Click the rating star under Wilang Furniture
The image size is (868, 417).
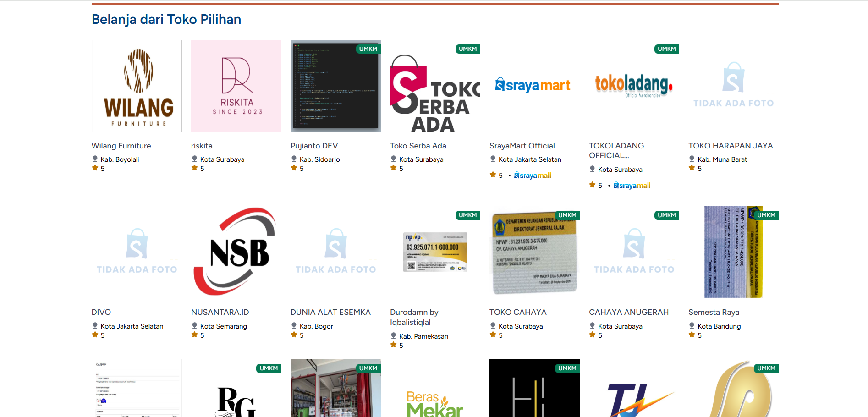(95, 168)
